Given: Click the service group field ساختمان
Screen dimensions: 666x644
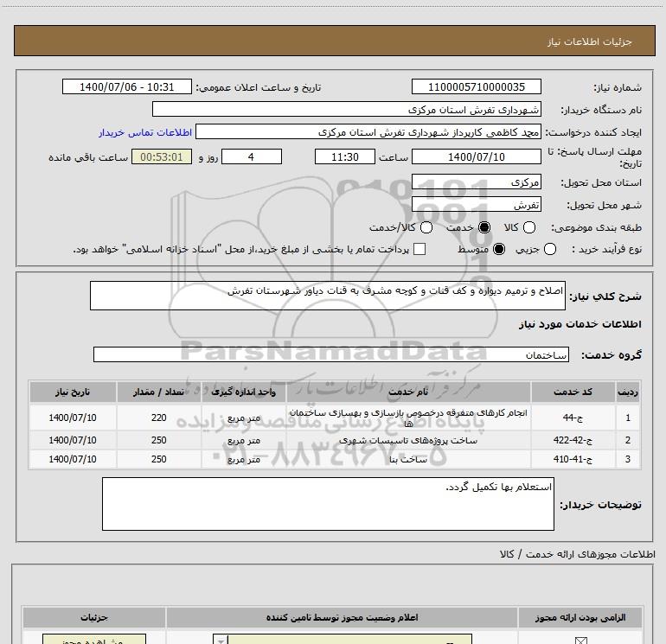Looking at the screenshot, I should tap(331, 355).
